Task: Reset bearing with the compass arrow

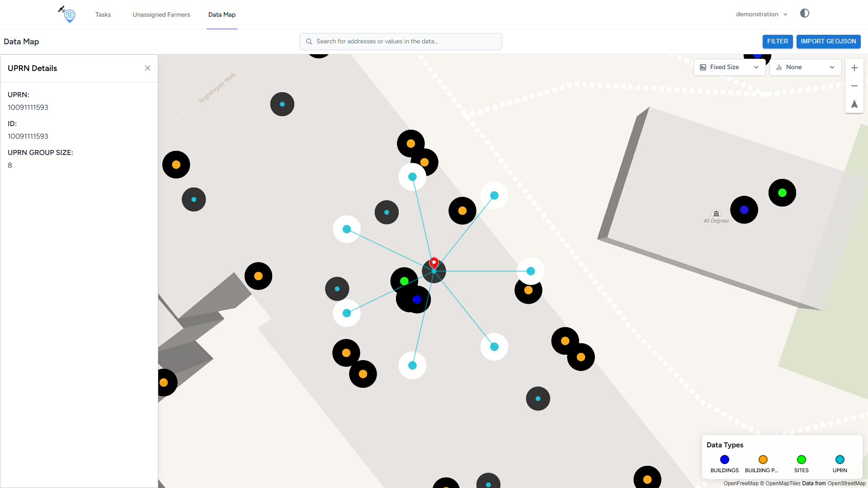Action: coord(854,104)
